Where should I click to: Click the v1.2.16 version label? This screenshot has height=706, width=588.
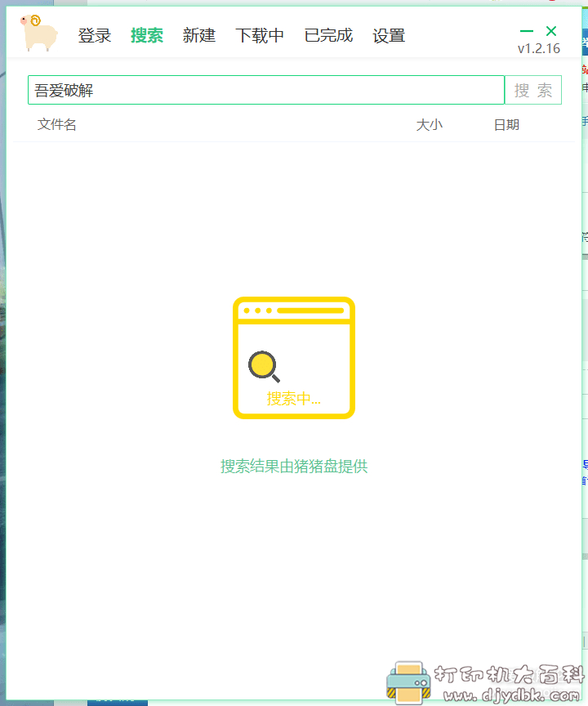pyautogui.click(x=539, y=49)
